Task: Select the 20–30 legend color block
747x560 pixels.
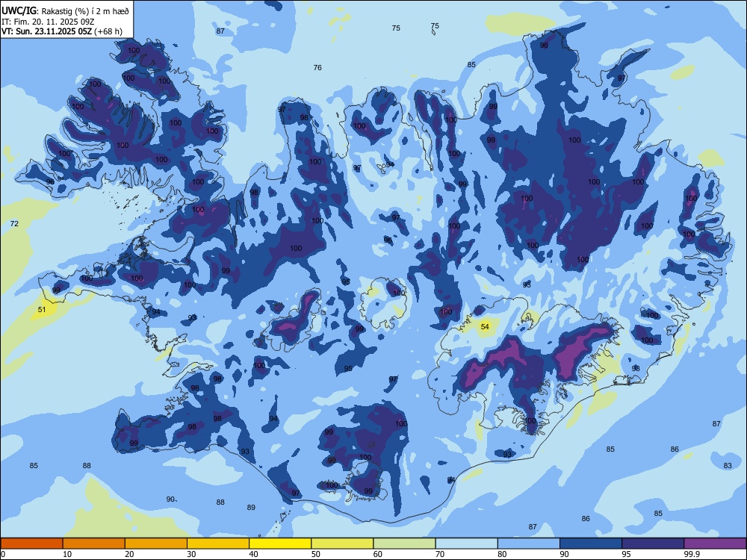Action: [156, 544]
